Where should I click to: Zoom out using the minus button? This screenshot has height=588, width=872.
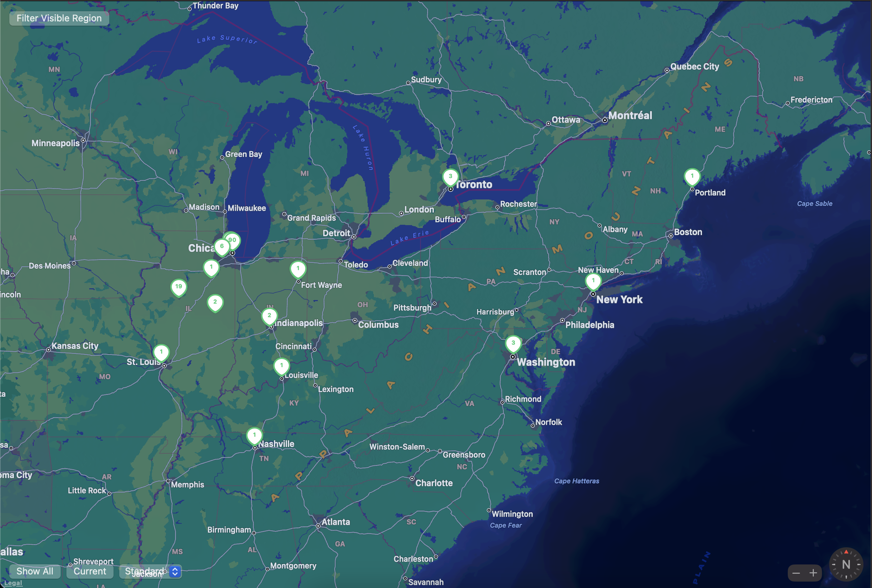point(795,572)
